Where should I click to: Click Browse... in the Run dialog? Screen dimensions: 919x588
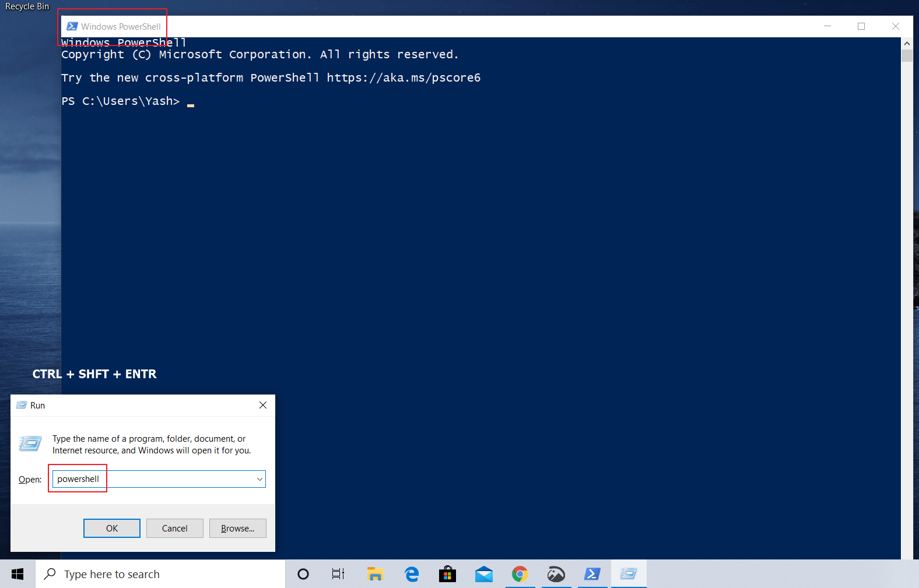(x=238, y=528)
